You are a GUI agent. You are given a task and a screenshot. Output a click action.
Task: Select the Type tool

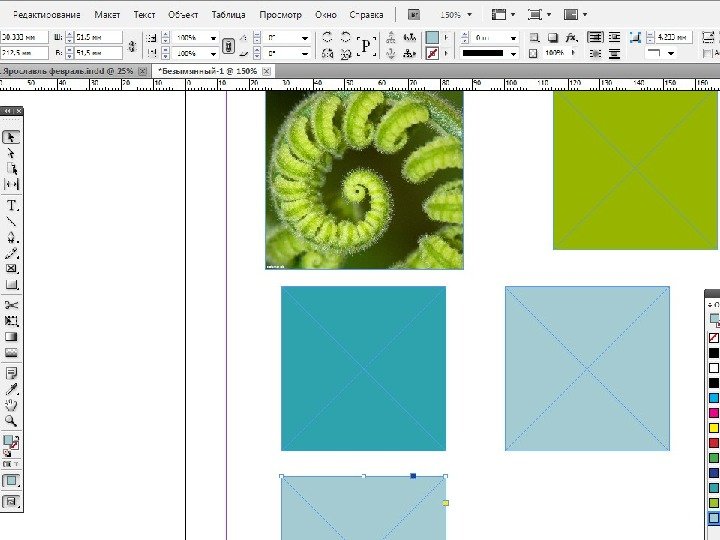click(11, 205)
